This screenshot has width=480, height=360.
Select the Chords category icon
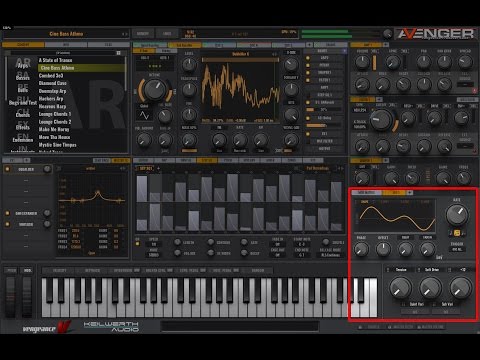point(23,113)
